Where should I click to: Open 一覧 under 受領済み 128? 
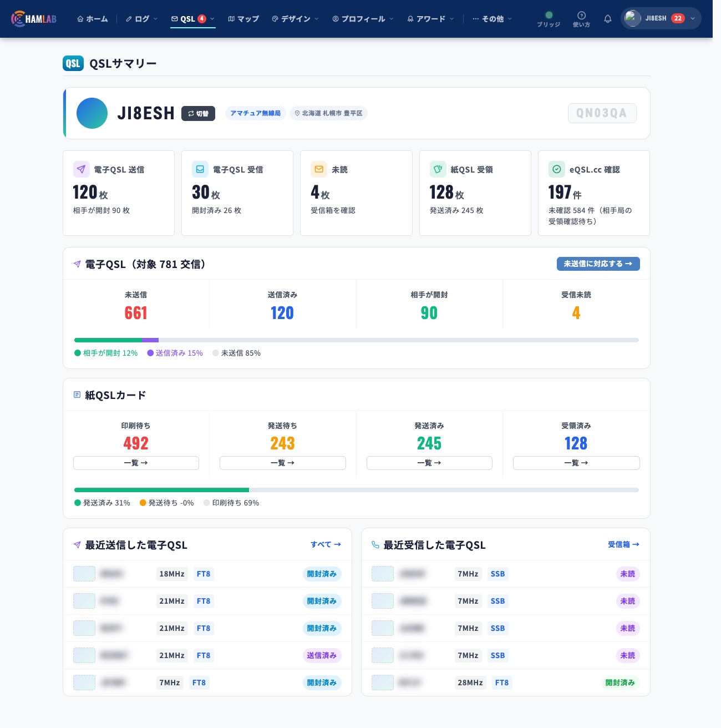pyautogui.click(x=576, y=463)
